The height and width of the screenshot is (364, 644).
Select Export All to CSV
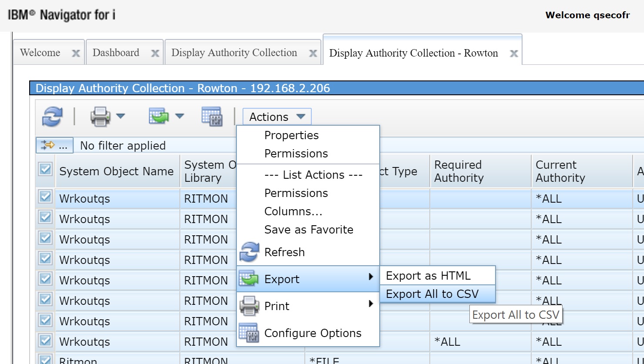432,294
